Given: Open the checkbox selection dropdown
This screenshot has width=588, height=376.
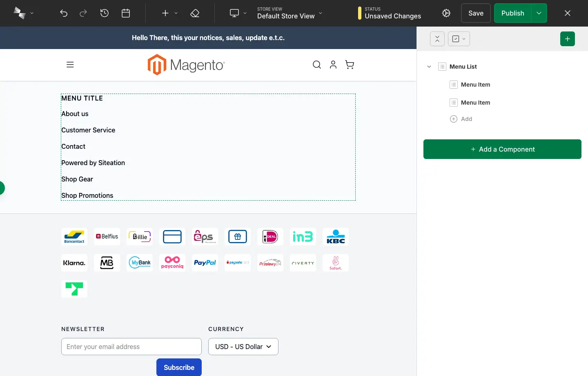Looking at the screenshot, I should pyautogui.click(x=459, y=39).
